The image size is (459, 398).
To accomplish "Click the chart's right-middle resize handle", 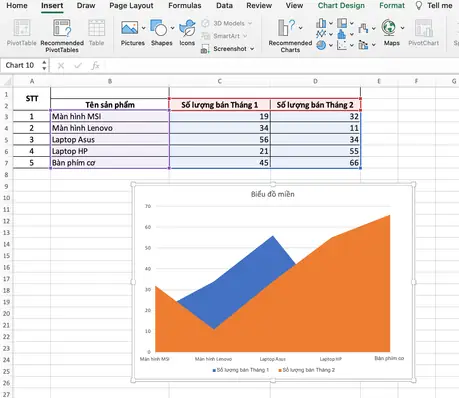I will click(414, 282).
